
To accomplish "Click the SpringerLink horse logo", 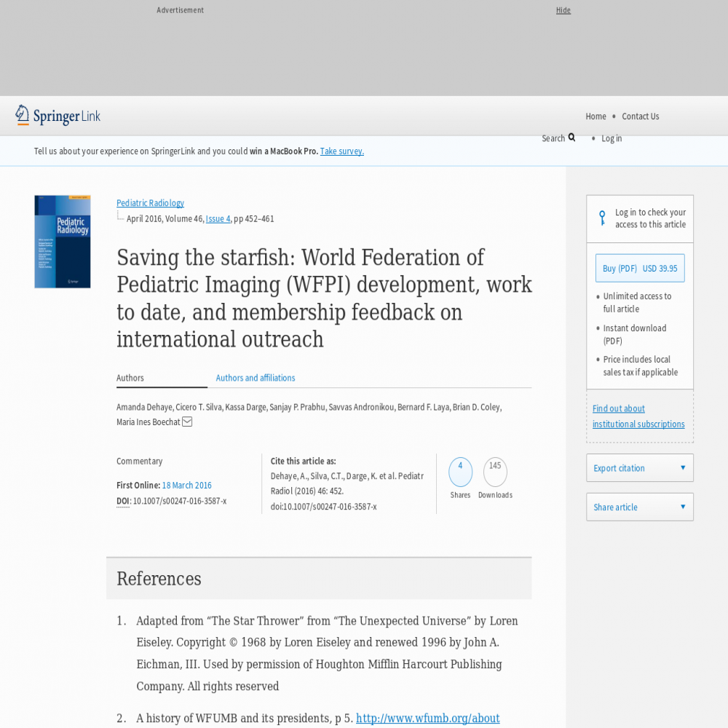I will (58, 115).
